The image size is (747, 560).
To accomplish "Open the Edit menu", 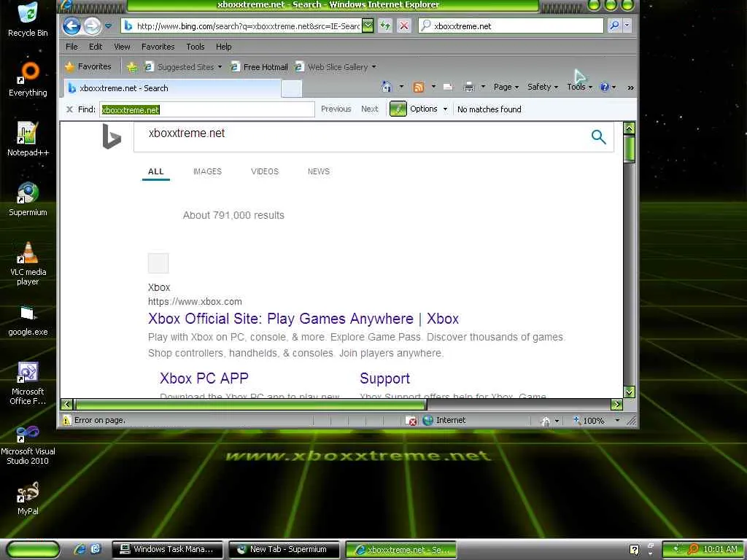I will click(x=96, y=47).
